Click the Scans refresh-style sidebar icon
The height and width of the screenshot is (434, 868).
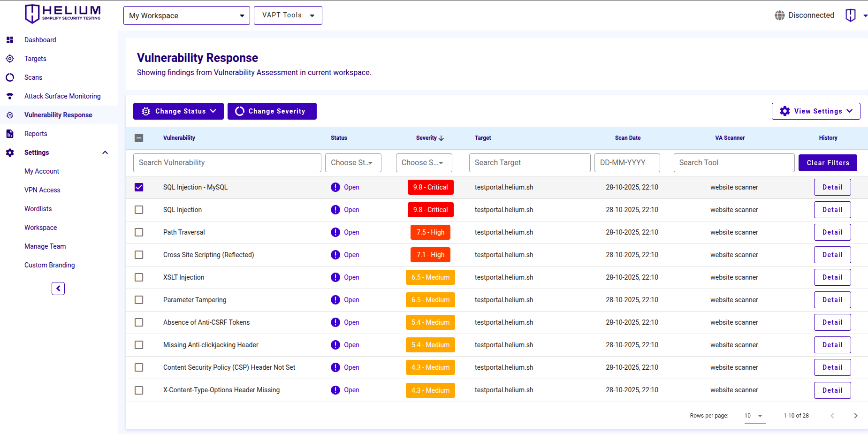(x=10, y=77)
